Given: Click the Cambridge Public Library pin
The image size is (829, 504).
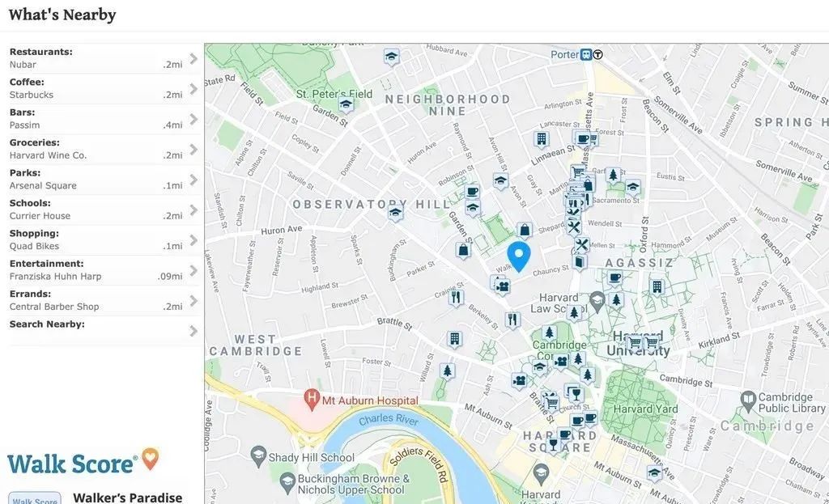Looking at the screenshot, I should coord(748,401).
